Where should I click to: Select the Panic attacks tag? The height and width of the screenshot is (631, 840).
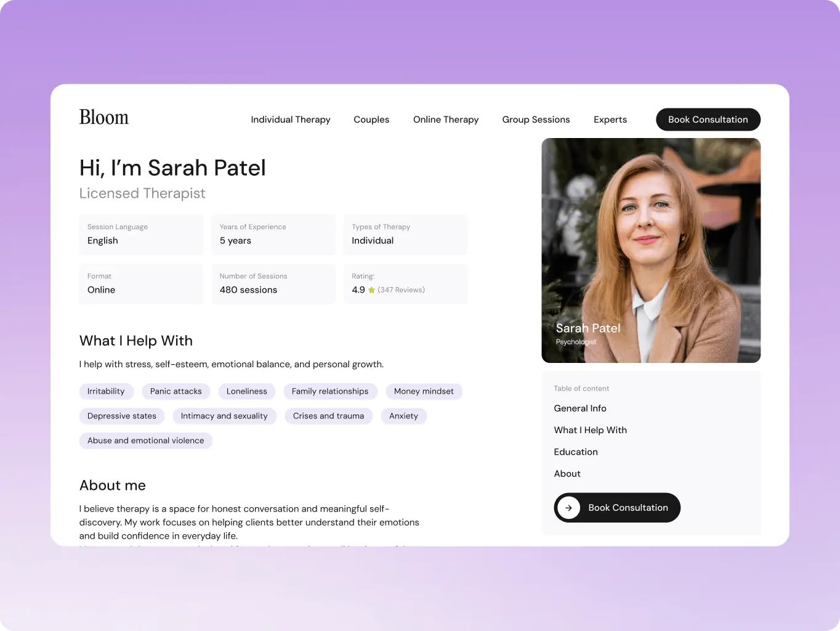(x=176, y=391)
